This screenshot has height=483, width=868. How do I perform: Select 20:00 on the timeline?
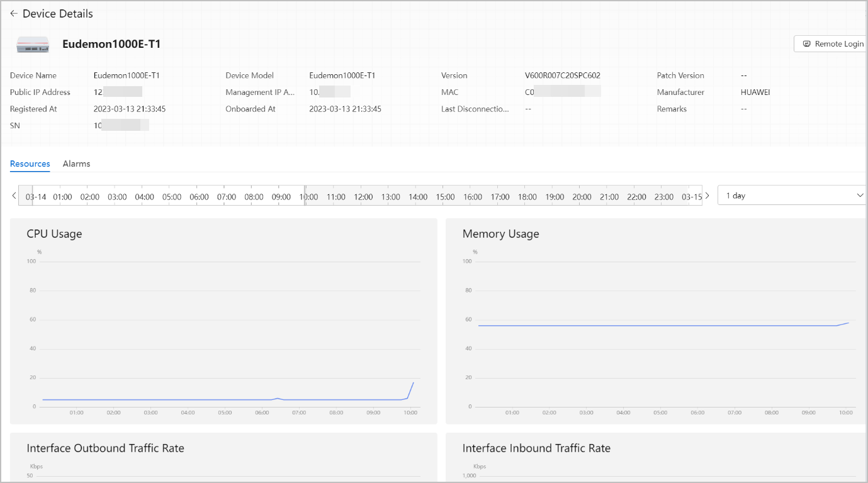point(582,197)
